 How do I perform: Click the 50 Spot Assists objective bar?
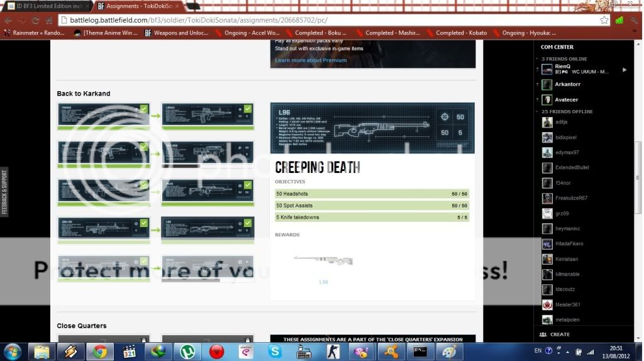click(x=372, y=206)
